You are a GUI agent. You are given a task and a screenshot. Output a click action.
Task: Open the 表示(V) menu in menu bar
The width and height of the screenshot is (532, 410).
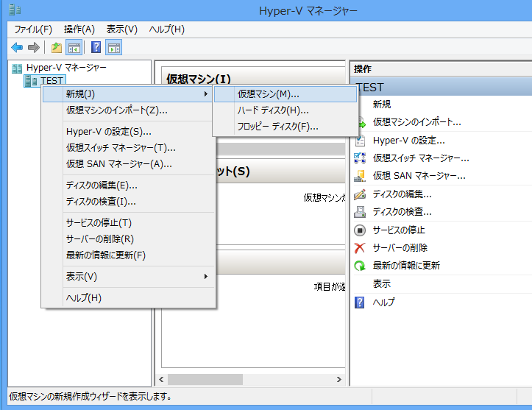[x=122, y=29]
